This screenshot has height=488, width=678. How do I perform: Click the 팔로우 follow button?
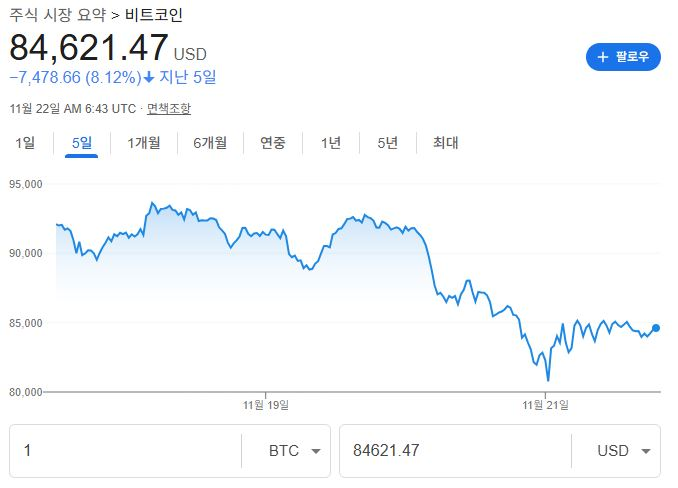pyautogui.click(x=623, y=57)
